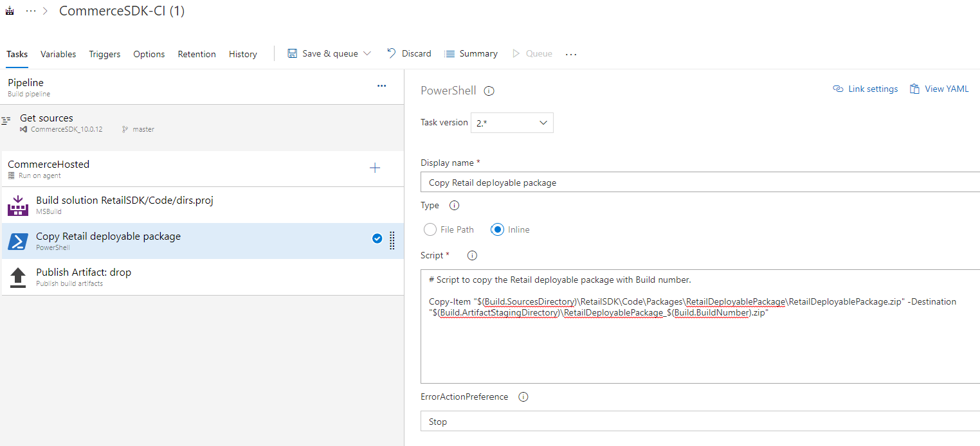Switch to the Variables tab

(x=58, y=54)
